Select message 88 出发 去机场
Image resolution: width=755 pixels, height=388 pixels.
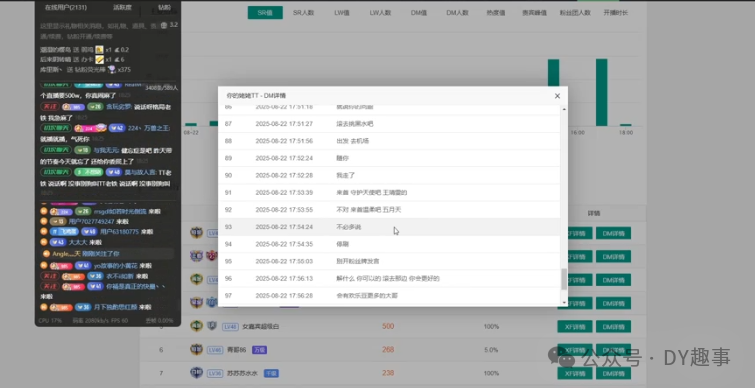pyautogui.click(x=352, y=141)
